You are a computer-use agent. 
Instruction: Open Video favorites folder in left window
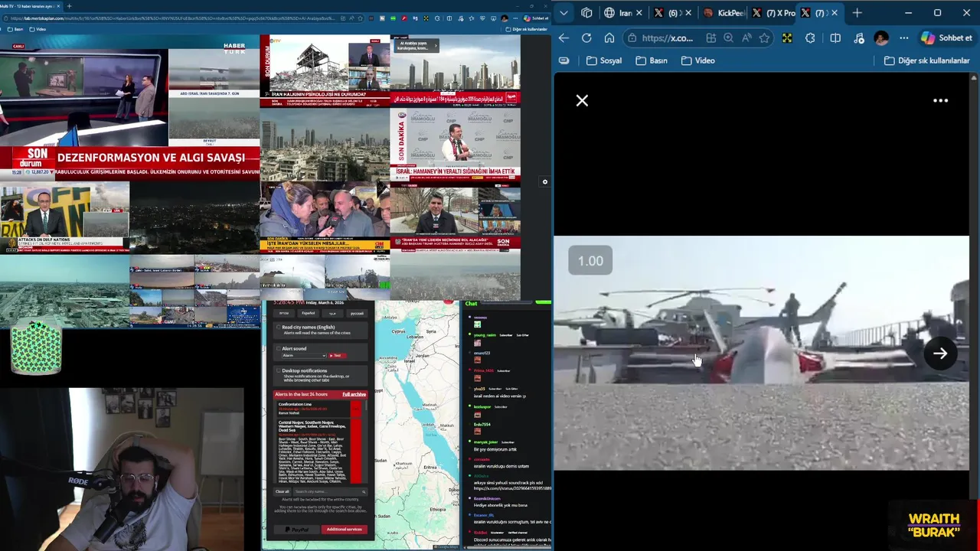38,29
